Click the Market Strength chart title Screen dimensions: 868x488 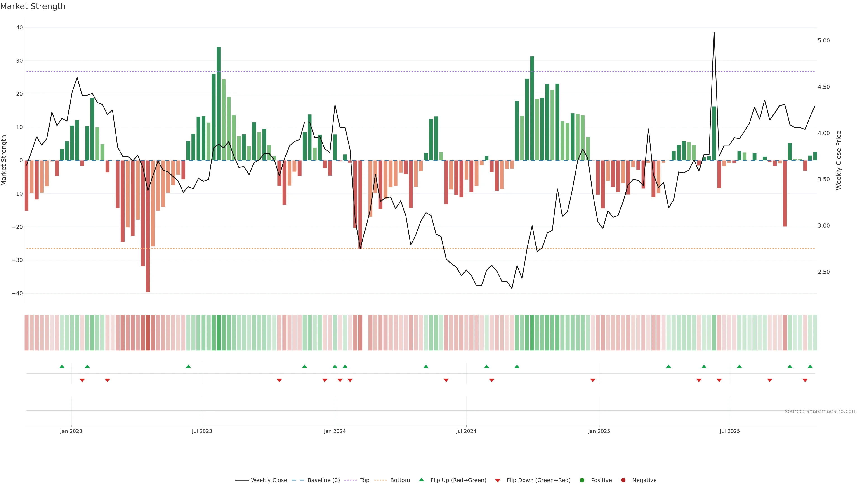[33, 6]
